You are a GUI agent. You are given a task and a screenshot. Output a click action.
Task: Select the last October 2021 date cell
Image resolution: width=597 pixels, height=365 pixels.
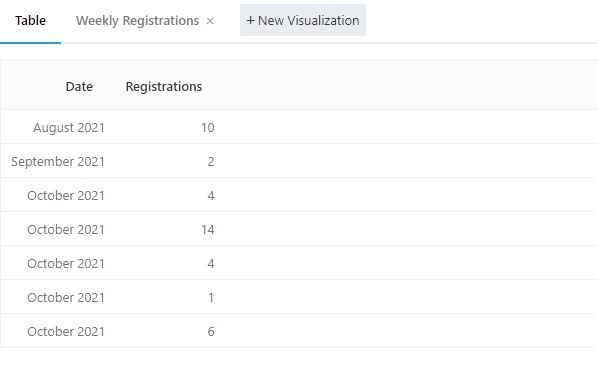pos(66,332)
